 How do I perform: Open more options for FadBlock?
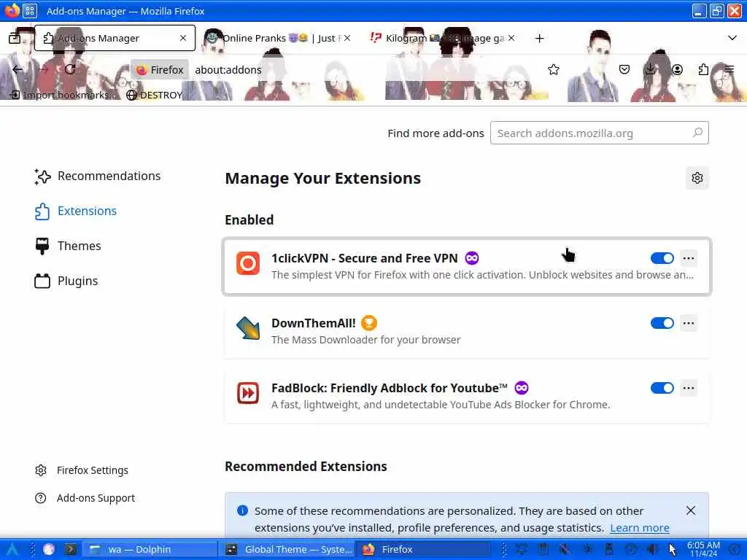tap(689, 388)
